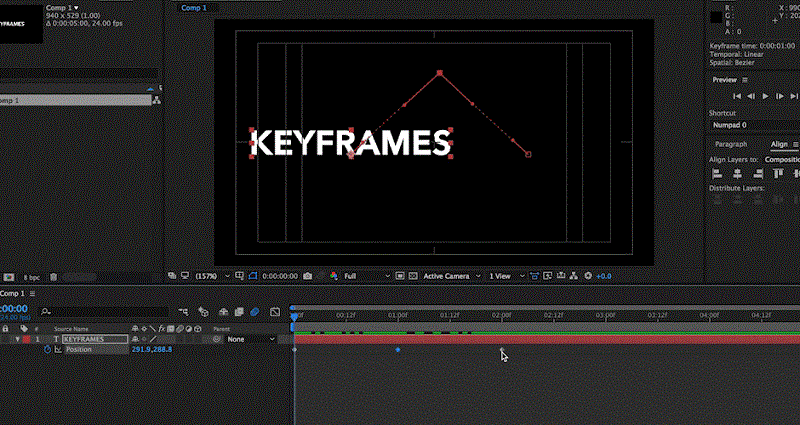The height and width of the screenshot is (425, 800).
Task: Open the Comp 1 timeline panel menu
Action: coord(32,293)
